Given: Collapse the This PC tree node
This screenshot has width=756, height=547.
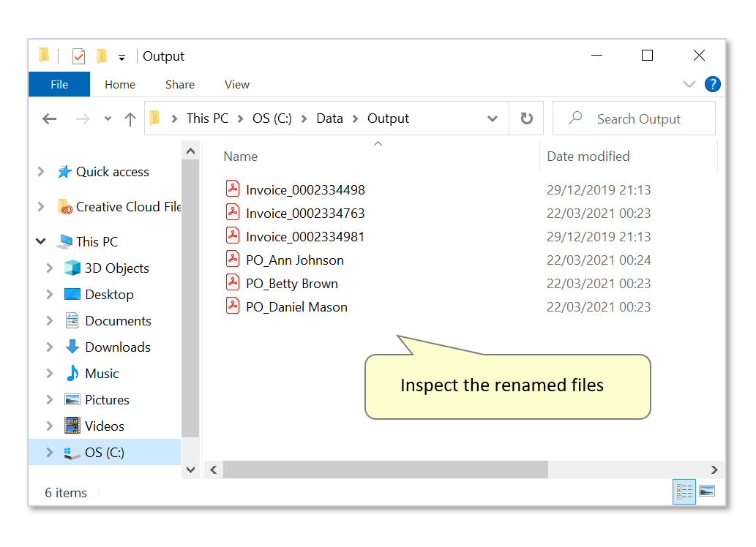Looking at the screenshot, I should [41, 241].
